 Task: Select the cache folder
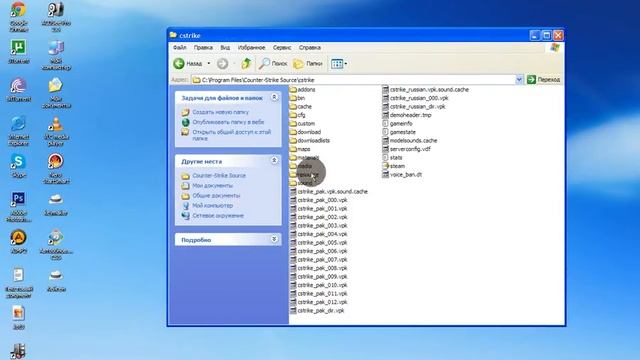300,107
